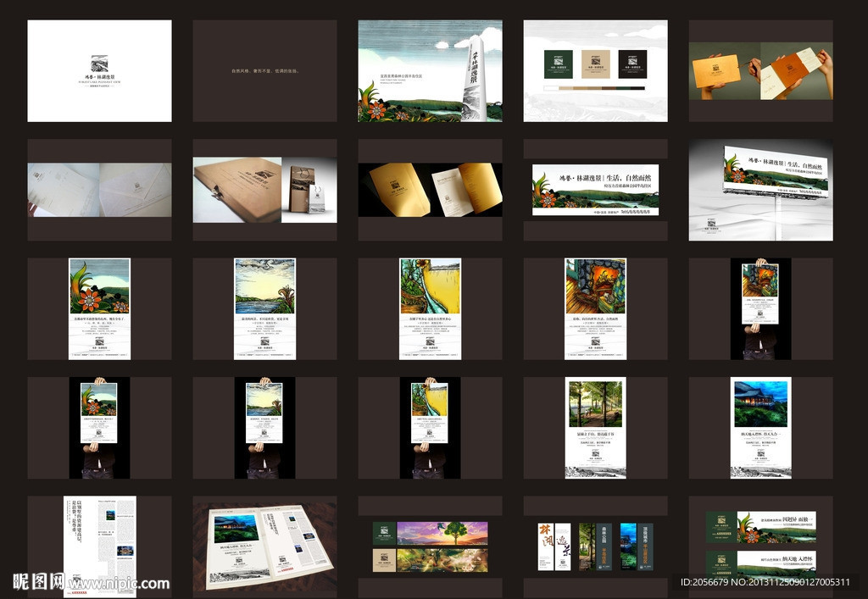868x599 pixels.
Task: Select the night villa poster
Action: pyautogui.click(x=760, y=427)
